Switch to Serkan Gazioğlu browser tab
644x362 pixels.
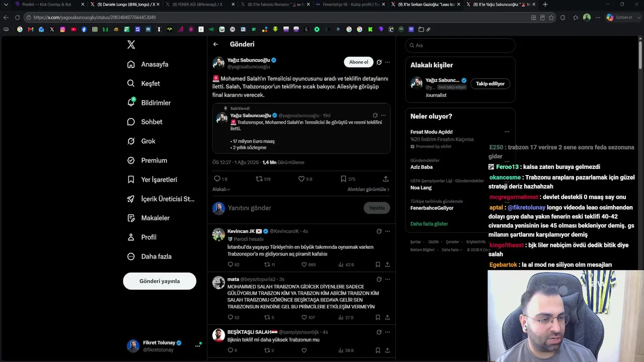click(426, 5)
